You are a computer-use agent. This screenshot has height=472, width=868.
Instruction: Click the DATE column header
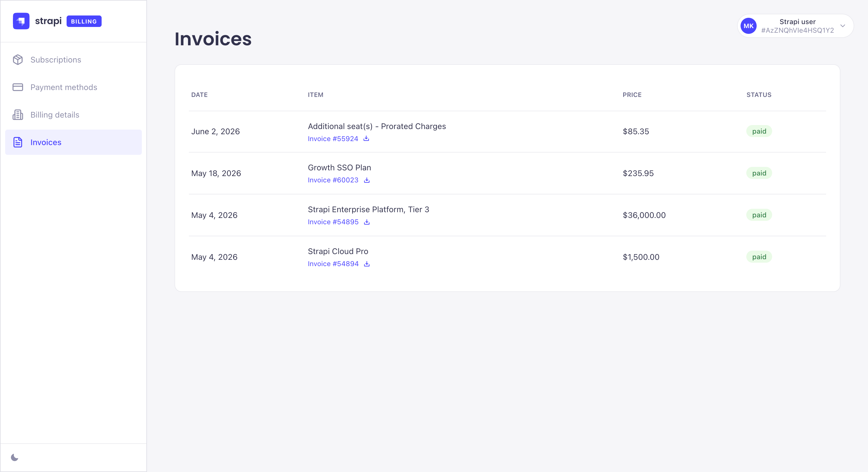pyautogui.click(x=199, y=95)
